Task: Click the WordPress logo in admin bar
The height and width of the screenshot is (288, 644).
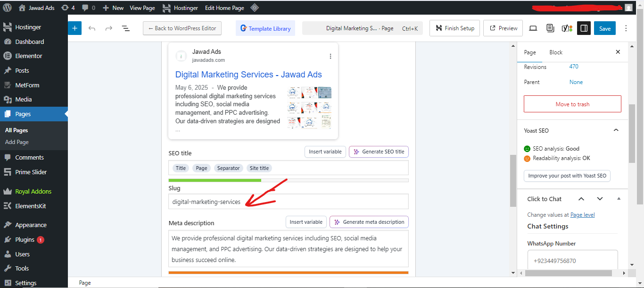Action: 7,8
